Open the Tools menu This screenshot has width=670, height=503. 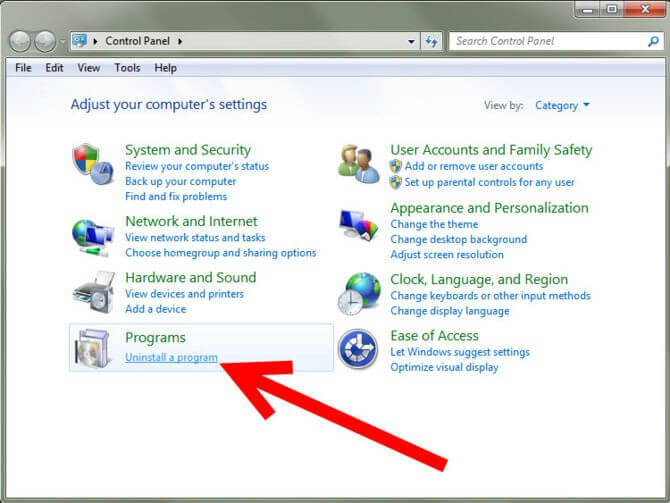pos(127,68)
